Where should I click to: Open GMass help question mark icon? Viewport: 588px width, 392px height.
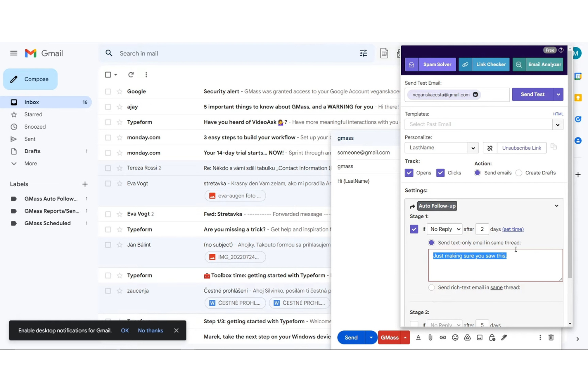[x=561, y=50]
